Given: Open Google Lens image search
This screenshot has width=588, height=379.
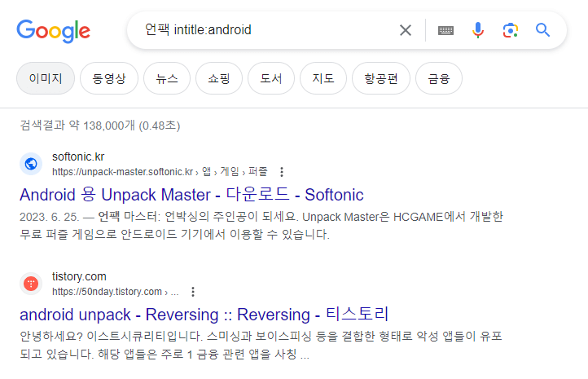Looking at the screenshot, I should point(511,30).
